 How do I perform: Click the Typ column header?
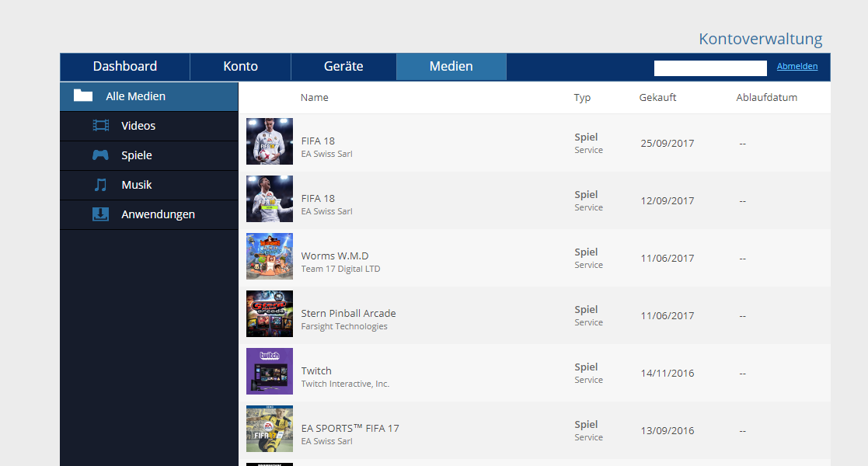[x=582, y=98]
